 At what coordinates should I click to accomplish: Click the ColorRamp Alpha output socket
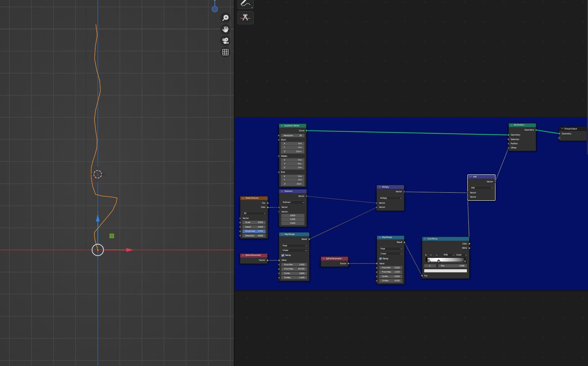coord(470,248)
